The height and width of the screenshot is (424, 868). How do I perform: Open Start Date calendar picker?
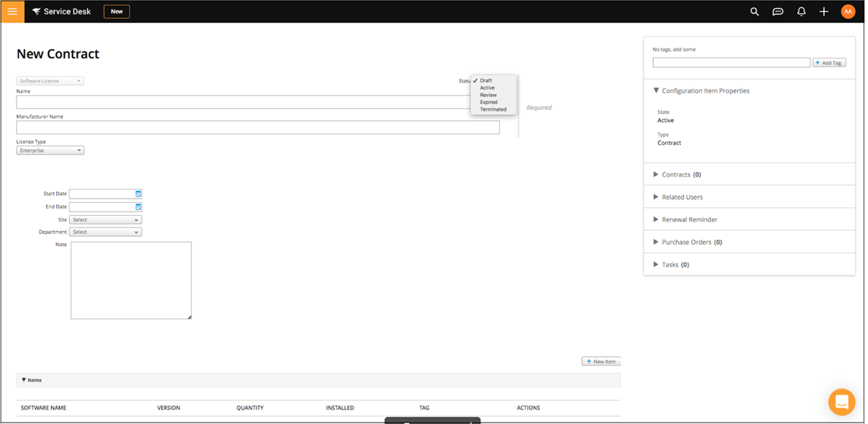tap(138, 194)
